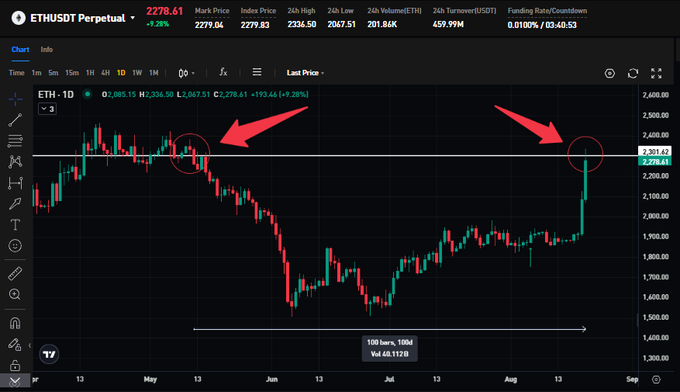680x392 pixels.
Task: Select the Text annotation tool
Action: [15, 225]
